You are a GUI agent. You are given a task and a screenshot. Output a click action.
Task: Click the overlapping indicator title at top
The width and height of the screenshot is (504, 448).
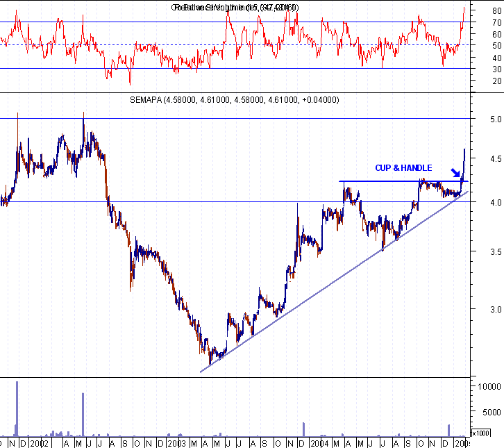pyautogui.click(x=235, y=8)
